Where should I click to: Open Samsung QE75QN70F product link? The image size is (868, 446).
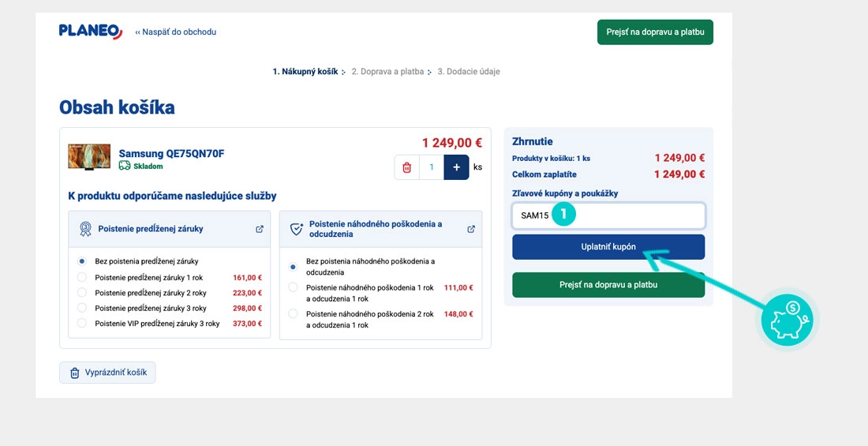point(171,153)
